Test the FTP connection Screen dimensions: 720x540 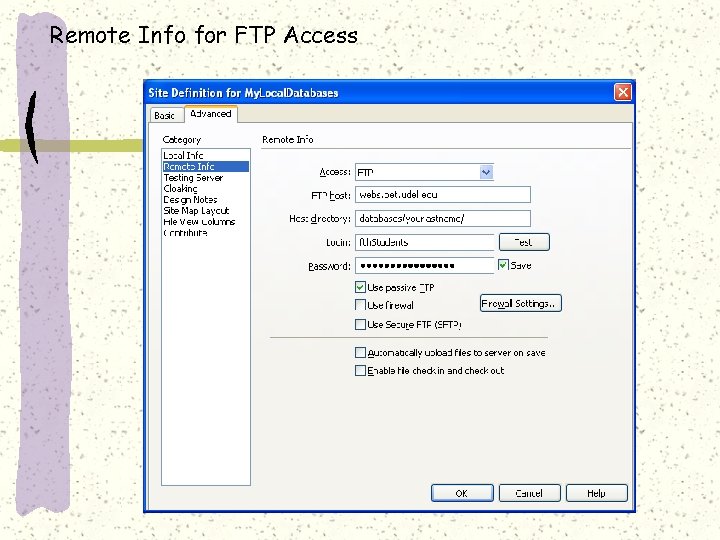pyautogui.click(x=524, y=242)
